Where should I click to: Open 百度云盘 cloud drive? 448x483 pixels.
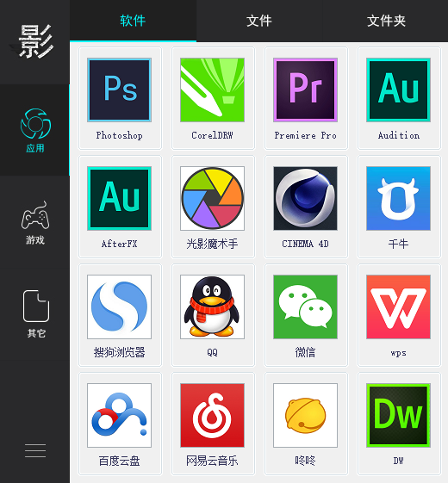point(119,415)
